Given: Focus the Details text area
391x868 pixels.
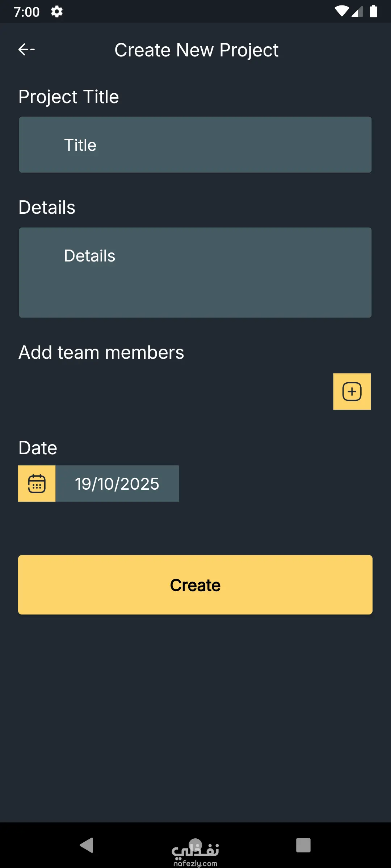Looking at the screenshot, I should 195,272.
